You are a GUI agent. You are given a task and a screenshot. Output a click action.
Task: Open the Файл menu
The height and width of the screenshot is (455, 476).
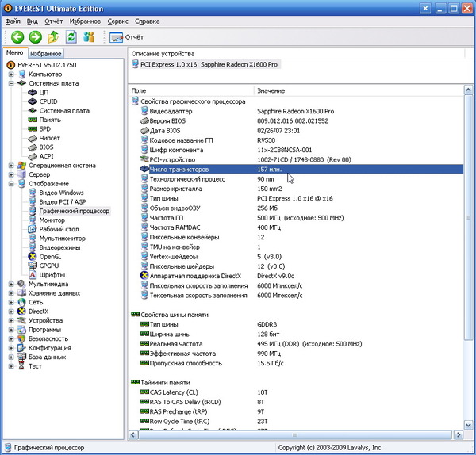tap(13, 21)
